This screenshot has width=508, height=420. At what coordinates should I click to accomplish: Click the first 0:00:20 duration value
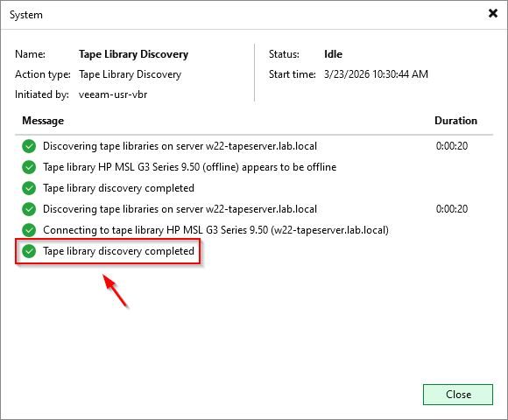point(452,146)
